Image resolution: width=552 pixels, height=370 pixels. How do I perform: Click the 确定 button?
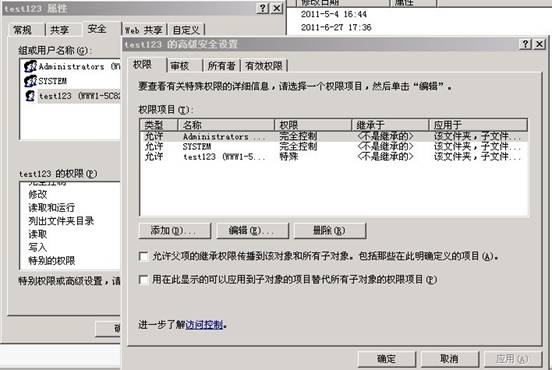[387, 359]
